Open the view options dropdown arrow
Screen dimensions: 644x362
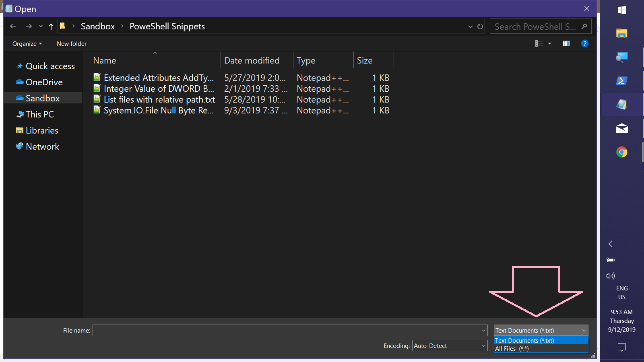(549, 43)
